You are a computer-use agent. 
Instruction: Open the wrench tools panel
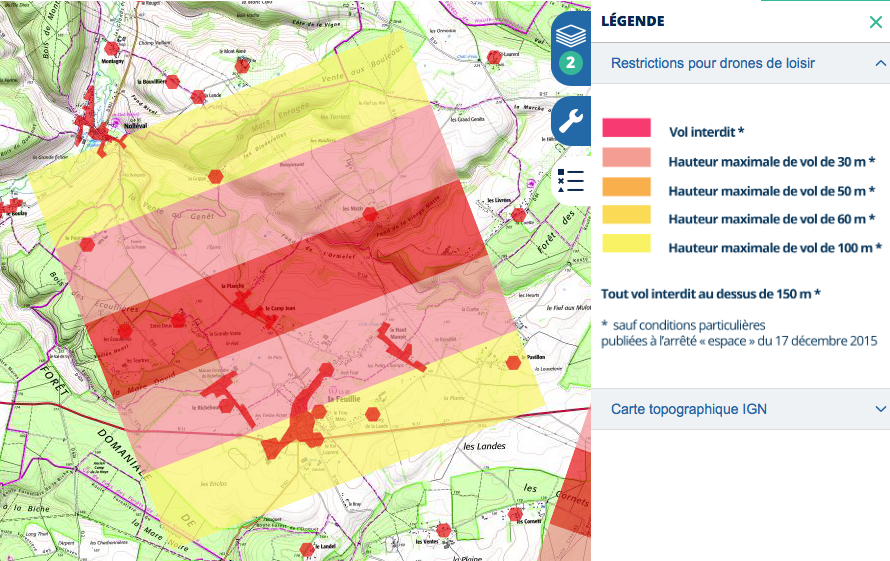[571, 120]
